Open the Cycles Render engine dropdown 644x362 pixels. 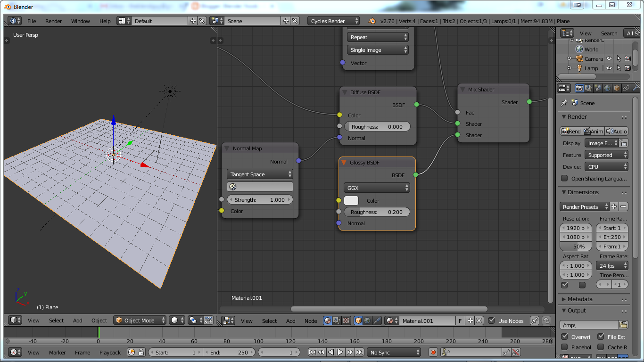point(334,21)
